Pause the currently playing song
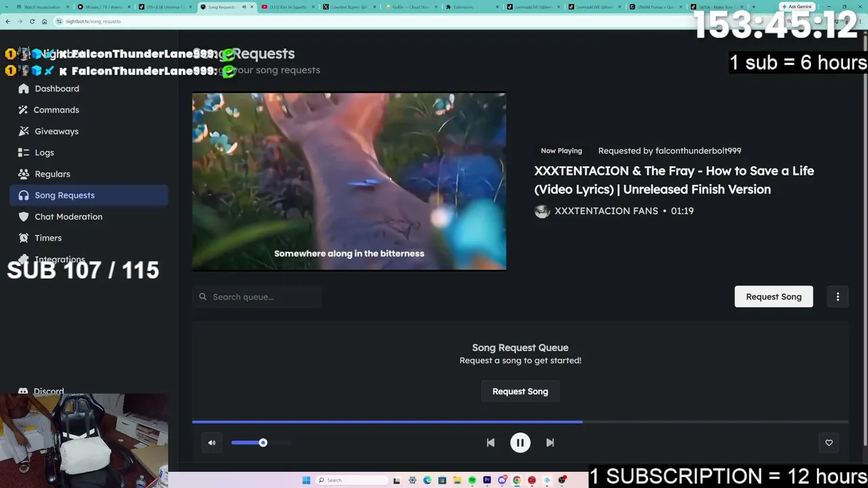Screen dimensions: 868x488 520,443
